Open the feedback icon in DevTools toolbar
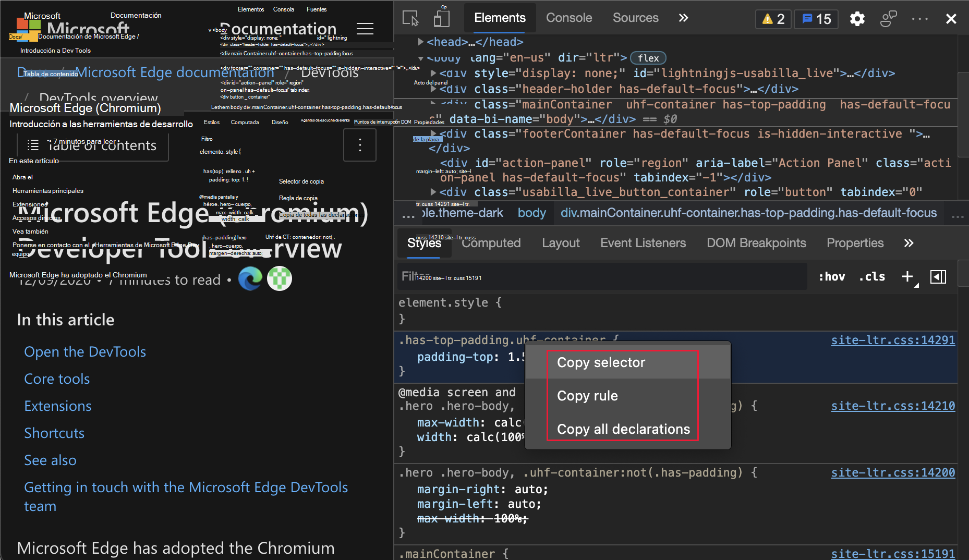The image size is (969, 560). (x=888, y=18)
